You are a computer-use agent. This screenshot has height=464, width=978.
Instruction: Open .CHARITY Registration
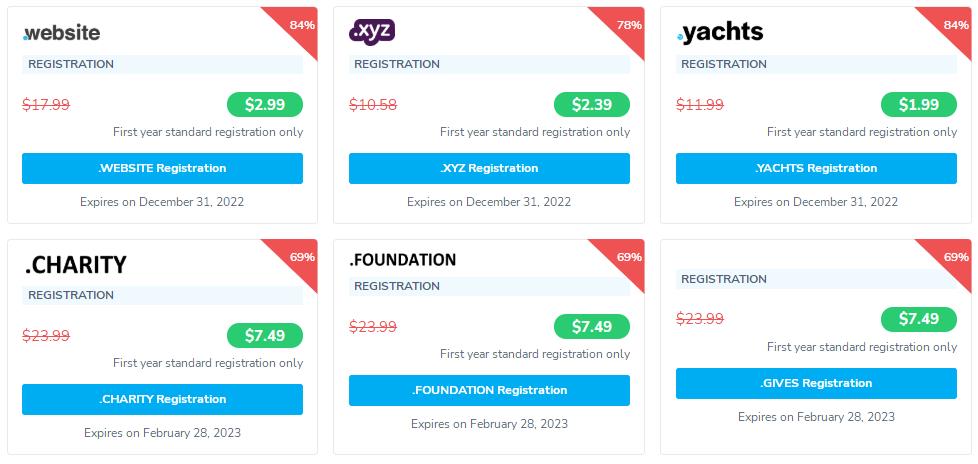point(162,399)
